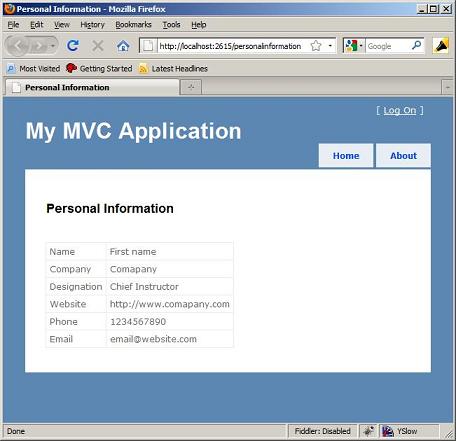Click the First name value cell
The image size is (456, 441).
click(170, 252)
